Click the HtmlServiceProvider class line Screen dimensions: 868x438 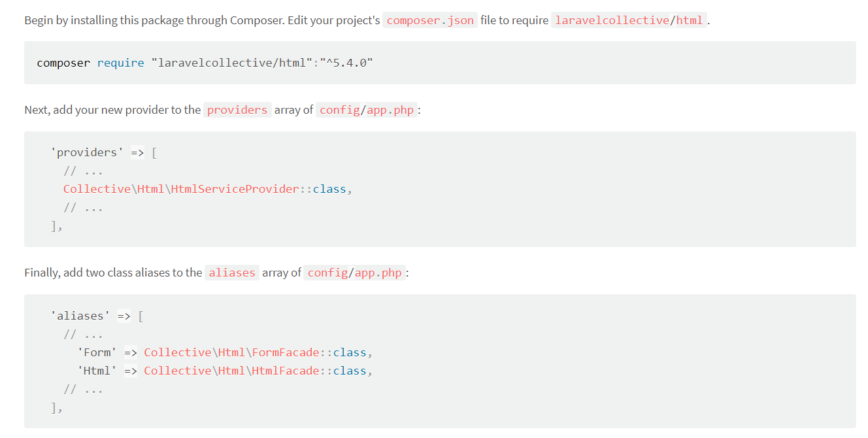click(207, 188)
